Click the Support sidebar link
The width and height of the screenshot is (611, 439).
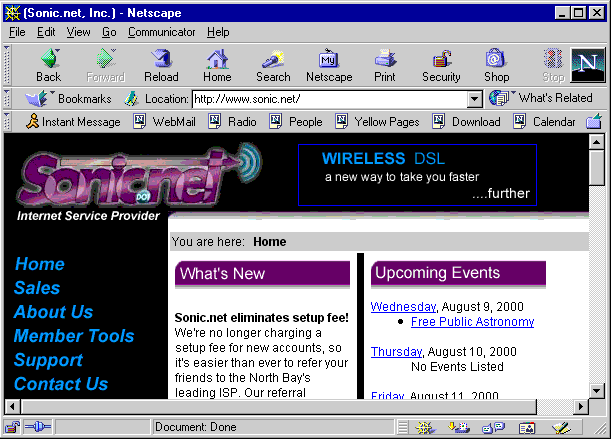point(48,360)
